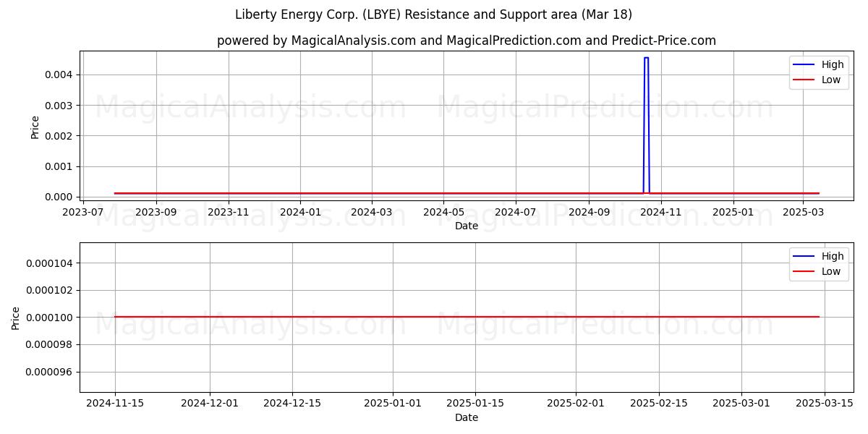Click the '2025-02-01' x-axis tick label

click(576, 404)
